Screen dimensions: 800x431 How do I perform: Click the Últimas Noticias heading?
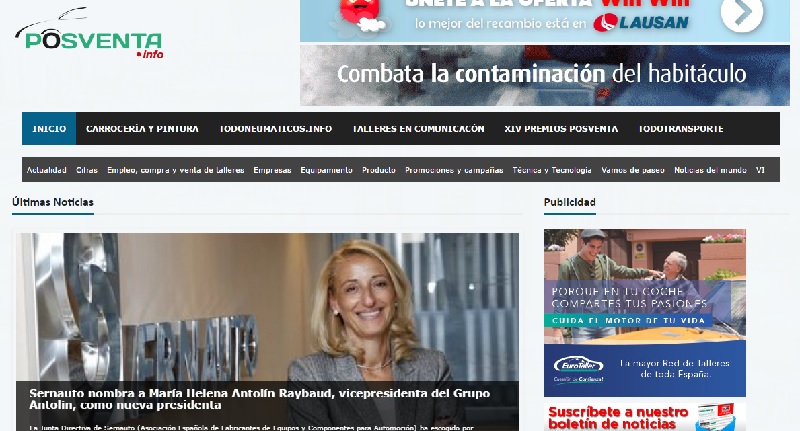coord(53,202)
